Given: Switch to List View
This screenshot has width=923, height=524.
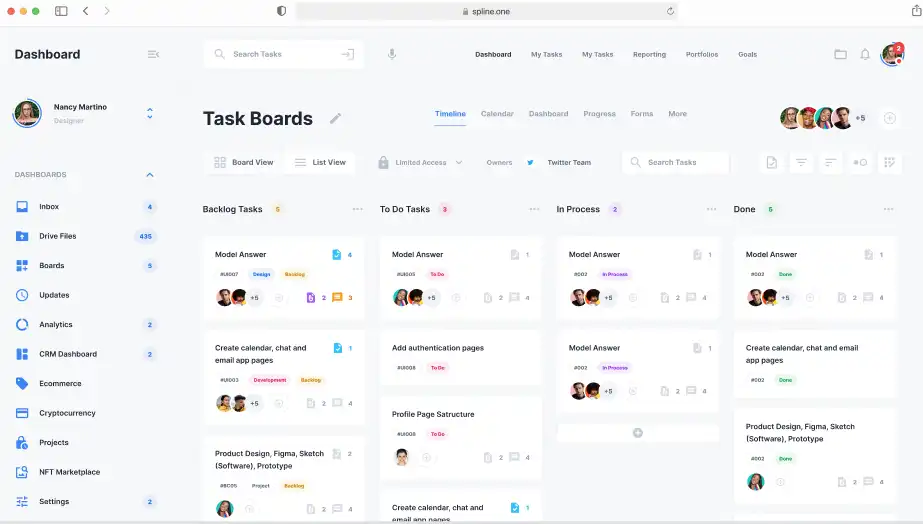Looking at the screenshot, I should click(x=320, y=162).
